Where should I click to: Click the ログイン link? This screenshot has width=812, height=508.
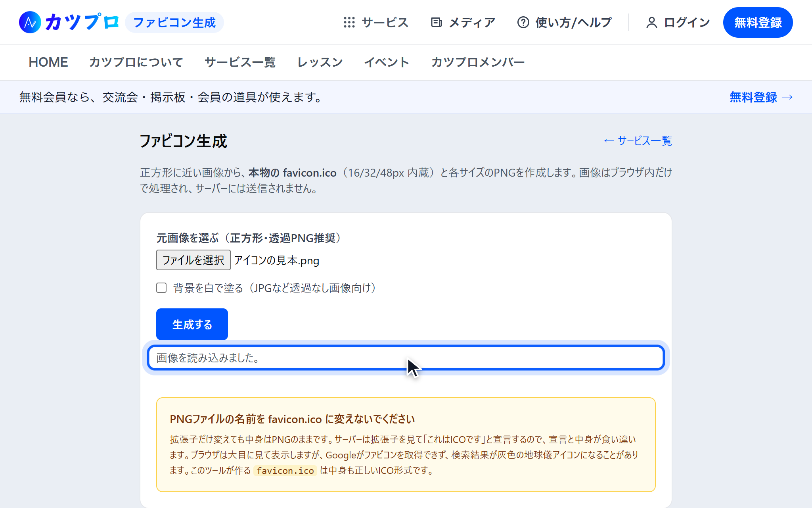[678, 22]
